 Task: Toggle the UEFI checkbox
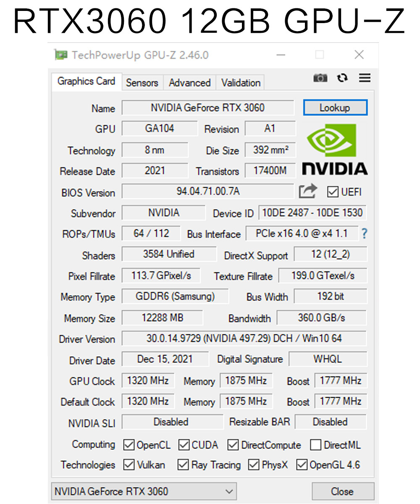coord(333,192)
